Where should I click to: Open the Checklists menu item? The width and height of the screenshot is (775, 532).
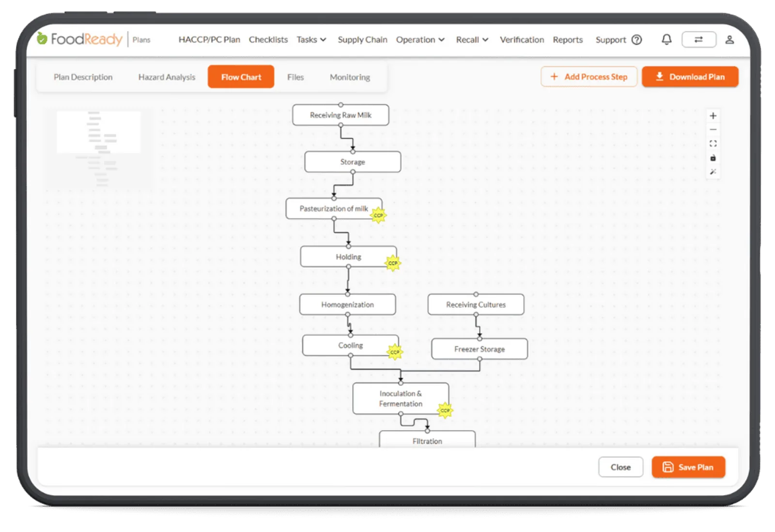(268, 40)
